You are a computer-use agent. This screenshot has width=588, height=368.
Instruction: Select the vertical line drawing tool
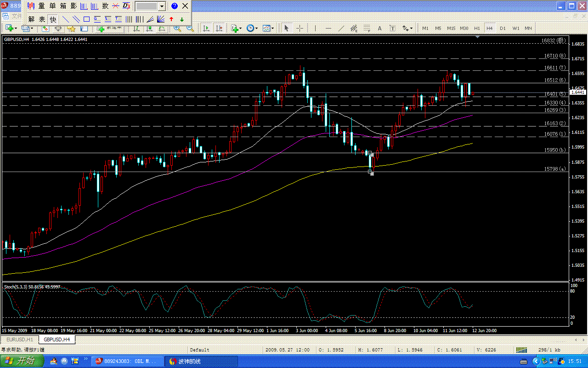315,28
